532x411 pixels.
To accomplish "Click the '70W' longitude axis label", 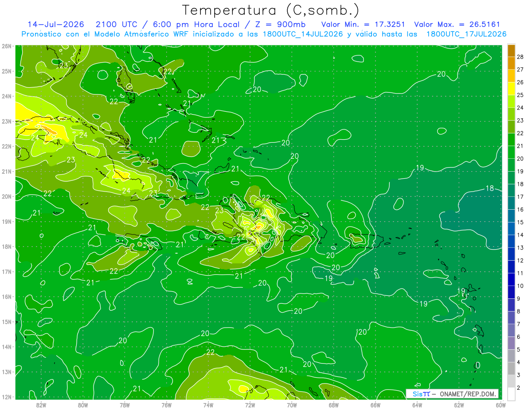I will coord(292,404).
